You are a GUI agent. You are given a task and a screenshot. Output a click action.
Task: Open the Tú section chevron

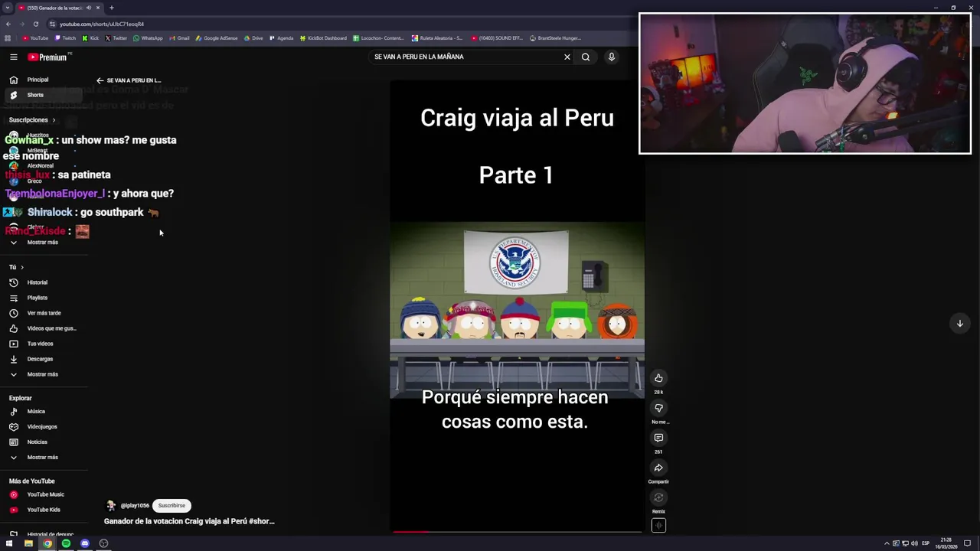[x=21, y=267]
